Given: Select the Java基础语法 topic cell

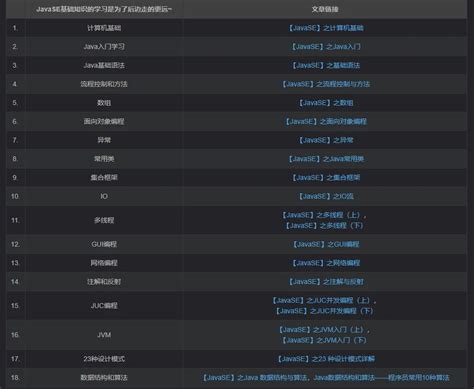Looking at the screenshot, I should tap(104, 65).
